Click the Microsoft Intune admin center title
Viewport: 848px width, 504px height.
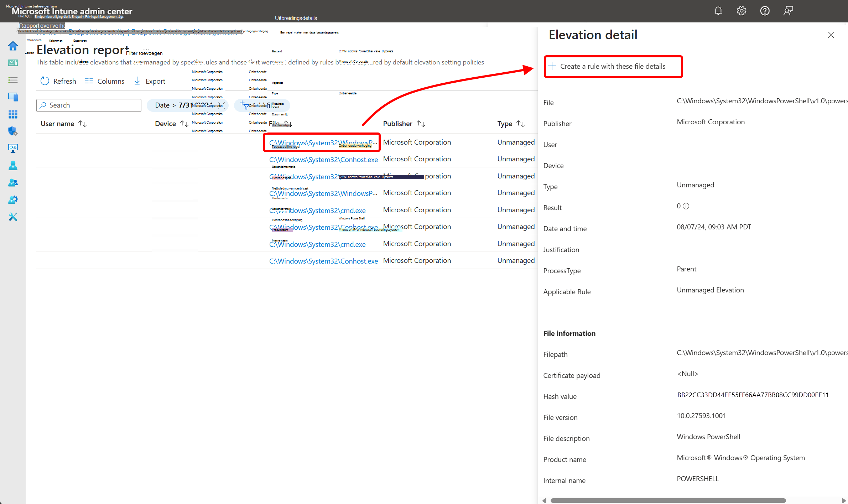pyautogui.click(x=72, y=11)
